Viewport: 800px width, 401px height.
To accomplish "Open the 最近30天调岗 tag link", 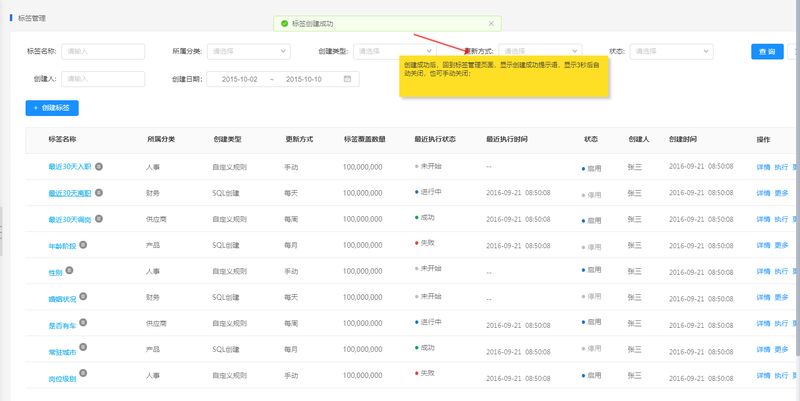I will [70, 219].
